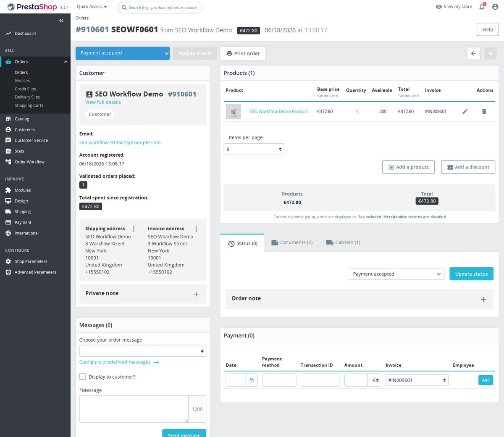The image size is (504, 437).
Task: Open invoice address options menu
Action: tap(196, 229)
